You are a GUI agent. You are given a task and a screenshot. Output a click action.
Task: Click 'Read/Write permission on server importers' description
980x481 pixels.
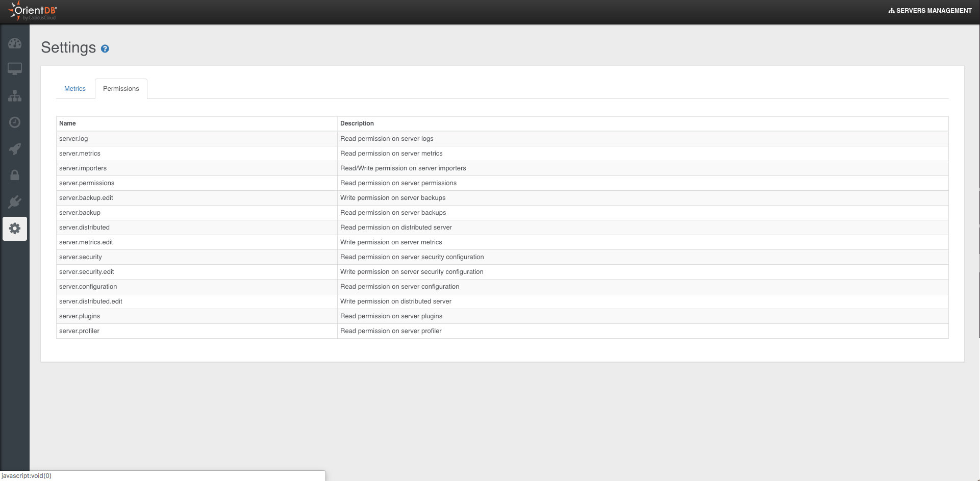403,168
